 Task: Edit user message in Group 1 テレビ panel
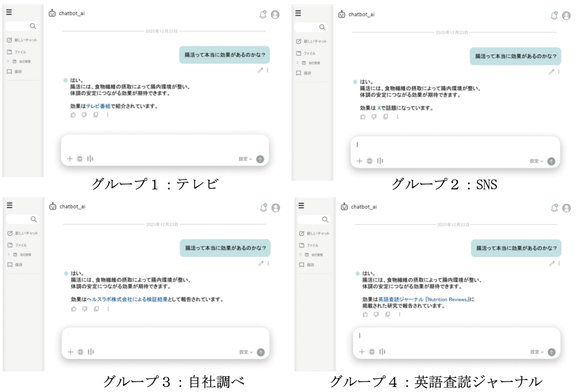(x=260, y=70)
